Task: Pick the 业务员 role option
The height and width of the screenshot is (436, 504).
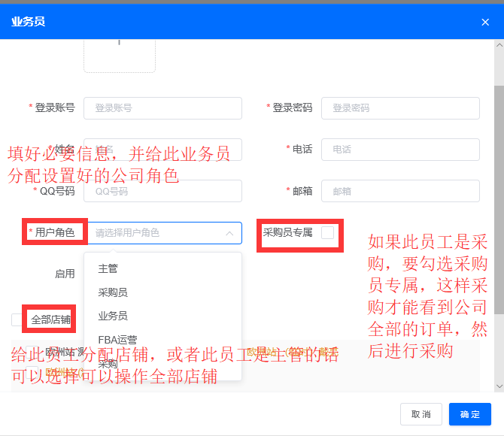Action: 113,316
